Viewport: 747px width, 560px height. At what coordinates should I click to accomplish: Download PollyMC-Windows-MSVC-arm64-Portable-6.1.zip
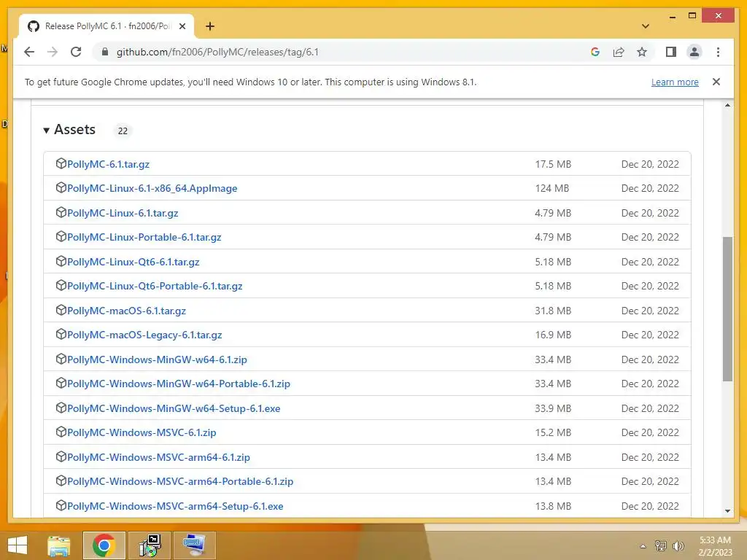tap(180, 481)
